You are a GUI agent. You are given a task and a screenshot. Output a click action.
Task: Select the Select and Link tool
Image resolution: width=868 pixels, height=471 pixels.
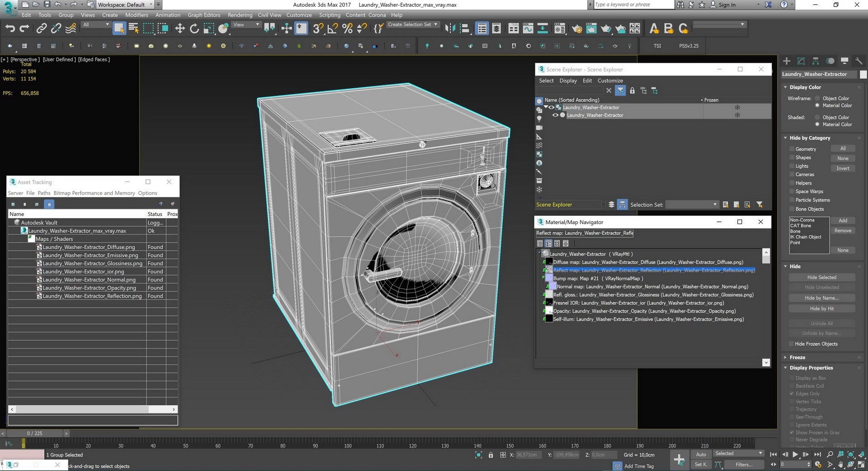(x=41, y=29)
